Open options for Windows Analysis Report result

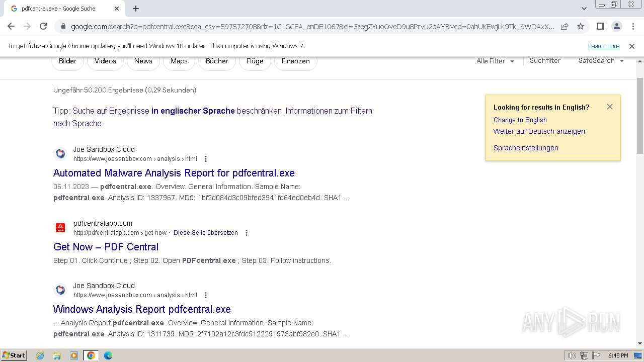[x=205, y=295]
